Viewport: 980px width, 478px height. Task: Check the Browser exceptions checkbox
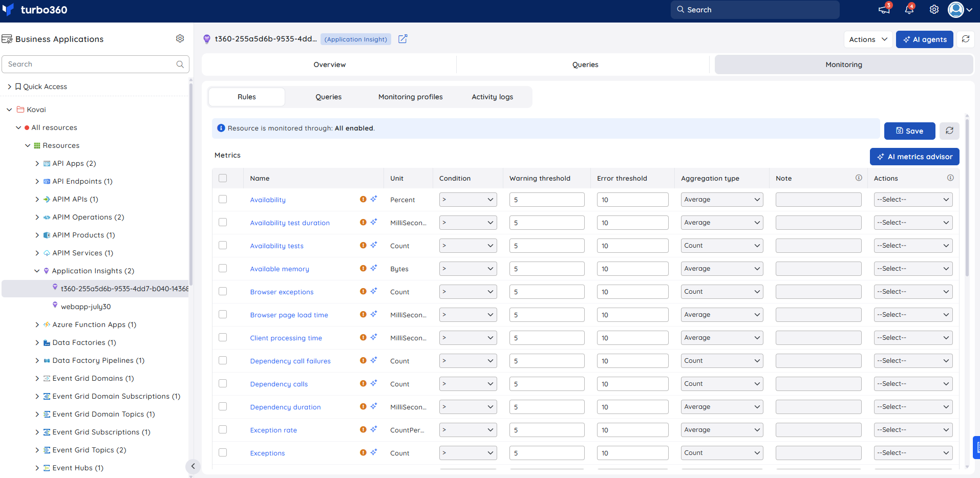click(223, 291)
